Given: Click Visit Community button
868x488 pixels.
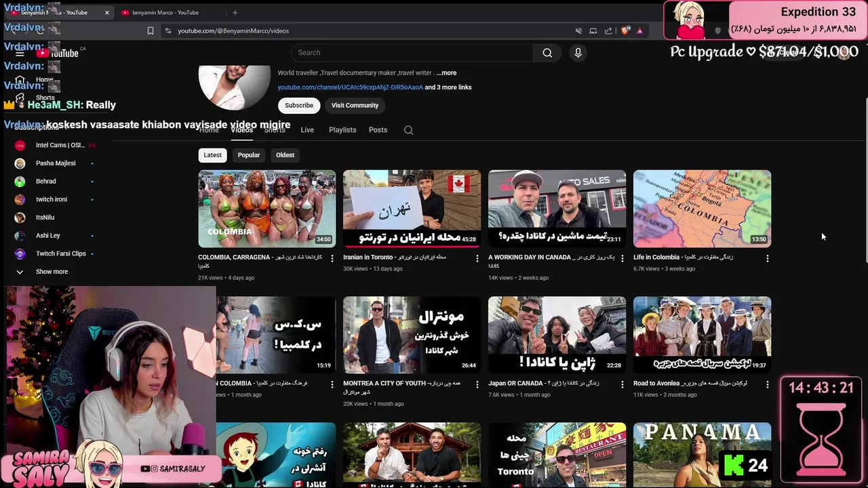Looking at the screenshot, I should coord(355,105).
